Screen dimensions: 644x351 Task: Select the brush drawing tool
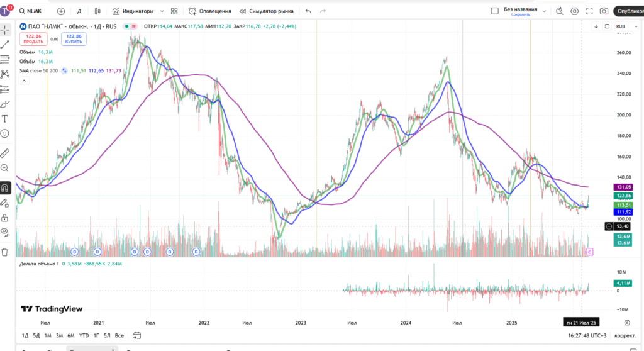(x=5, y=104)
